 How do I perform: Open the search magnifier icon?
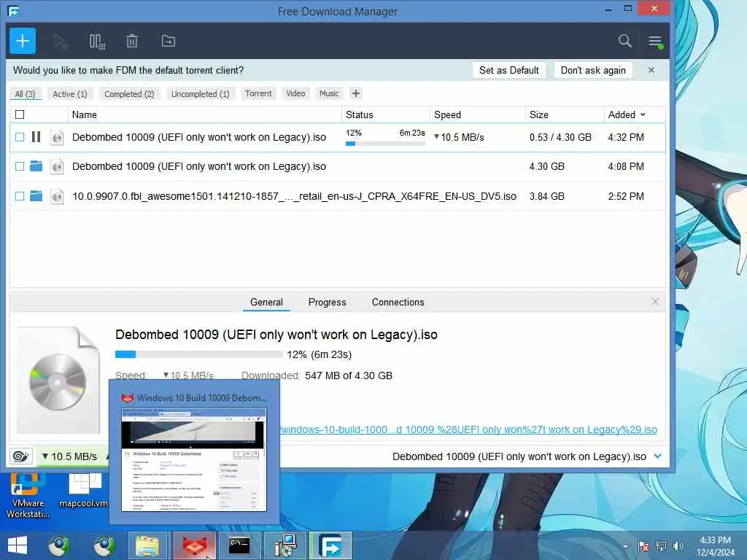click(624, 41)
